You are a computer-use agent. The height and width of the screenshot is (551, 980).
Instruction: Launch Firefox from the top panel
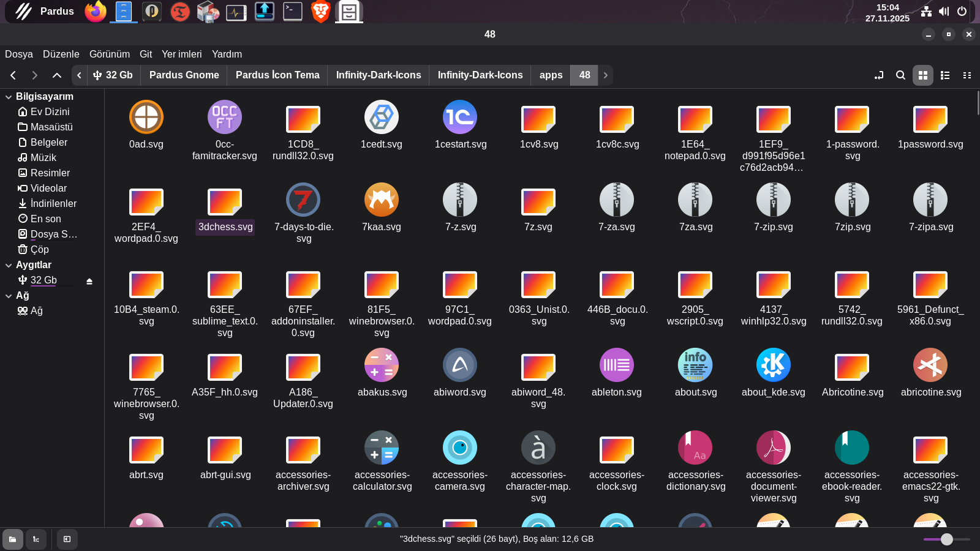(95, 12)
